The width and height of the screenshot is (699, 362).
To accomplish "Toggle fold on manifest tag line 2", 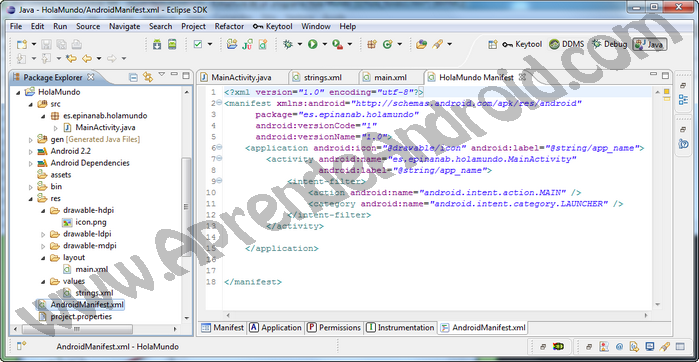I will click(219, 103).
